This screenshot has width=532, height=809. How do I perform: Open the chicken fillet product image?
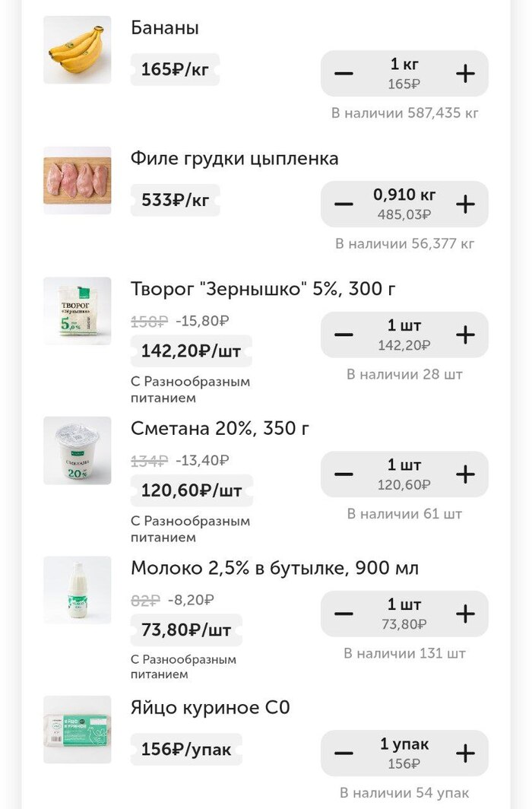click(78, 180)
